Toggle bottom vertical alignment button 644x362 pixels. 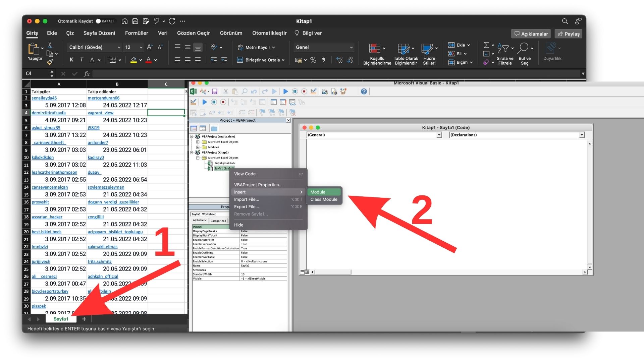(198, 48)
